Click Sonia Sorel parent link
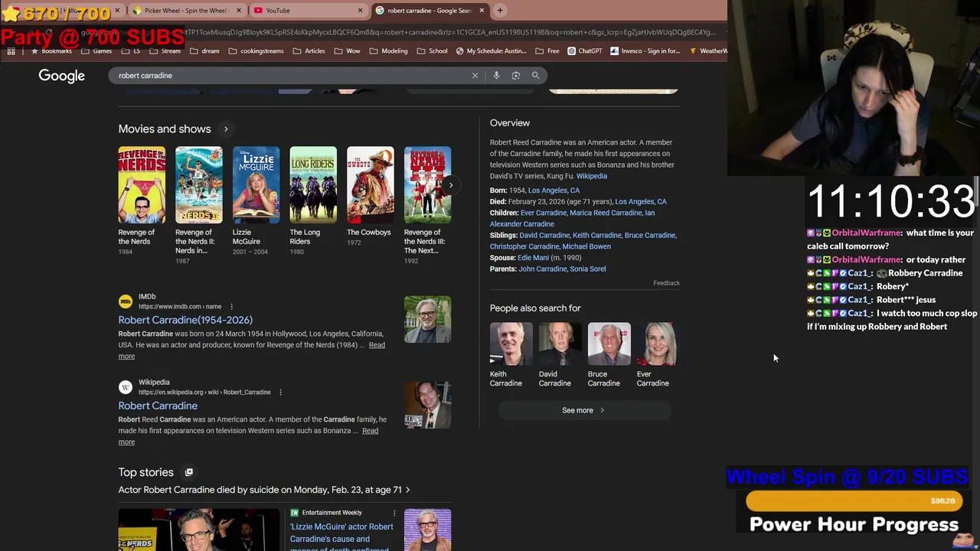Screen dimensions: 980x551 [588, 269]
